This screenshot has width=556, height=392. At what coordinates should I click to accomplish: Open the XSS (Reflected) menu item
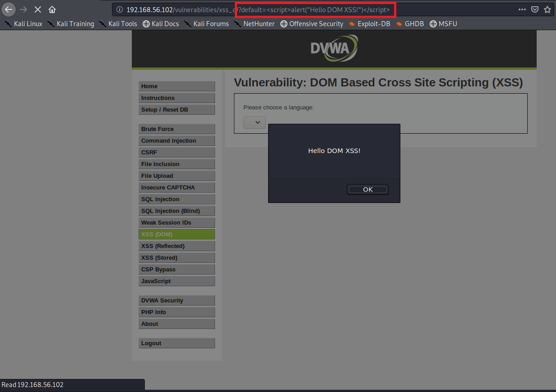(176, 246)
